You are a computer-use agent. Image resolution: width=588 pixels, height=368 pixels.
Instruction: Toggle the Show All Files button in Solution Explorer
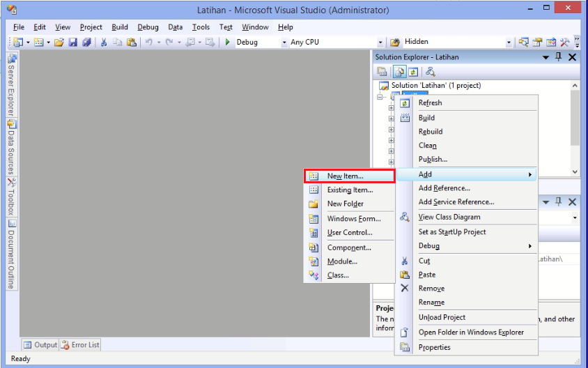[x=400, y=71]
